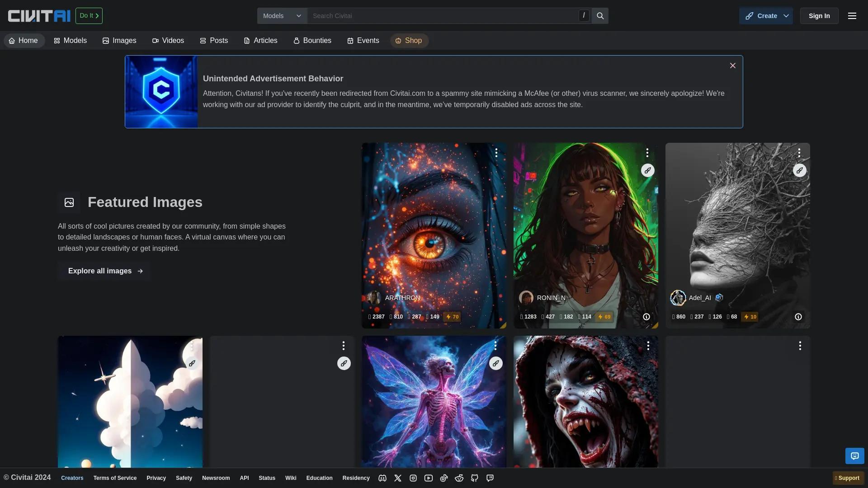Dismiss the Unintended Advertisement Behavior banner
Image resolution: width=868 pixels, height=488 pixels.
click(x=732, y=65)
